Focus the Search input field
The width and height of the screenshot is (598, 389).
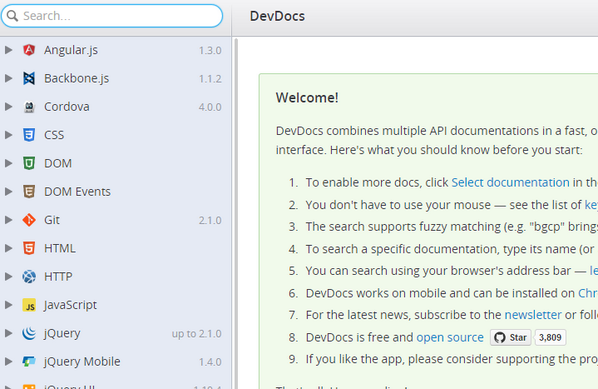[112, 16]
